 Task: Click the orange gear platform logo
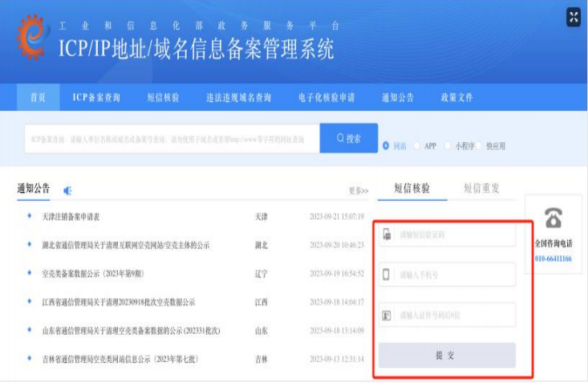click(x=32, y=39)
